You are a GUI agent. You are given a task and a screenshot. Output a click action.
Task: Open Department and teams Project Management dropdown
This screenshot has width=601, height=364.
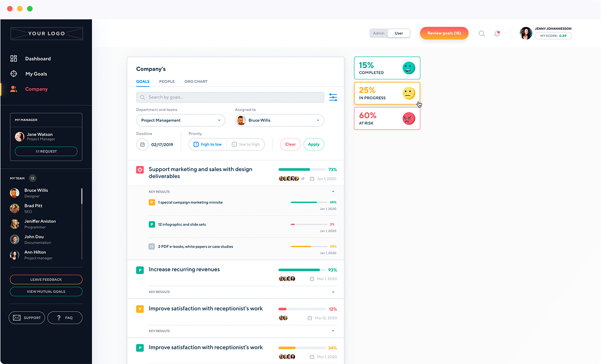tap(181, 120)
